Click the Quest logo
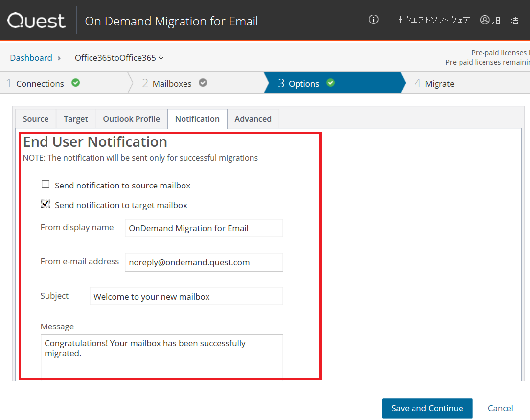The image size is (530, 420). point(36,21)
